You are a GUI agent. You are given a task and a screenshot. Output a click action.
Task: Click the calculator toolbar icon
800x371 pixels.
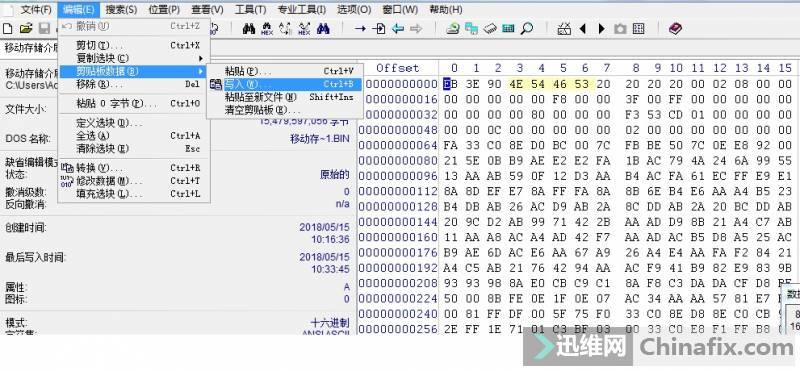click(x=508, y=29)
